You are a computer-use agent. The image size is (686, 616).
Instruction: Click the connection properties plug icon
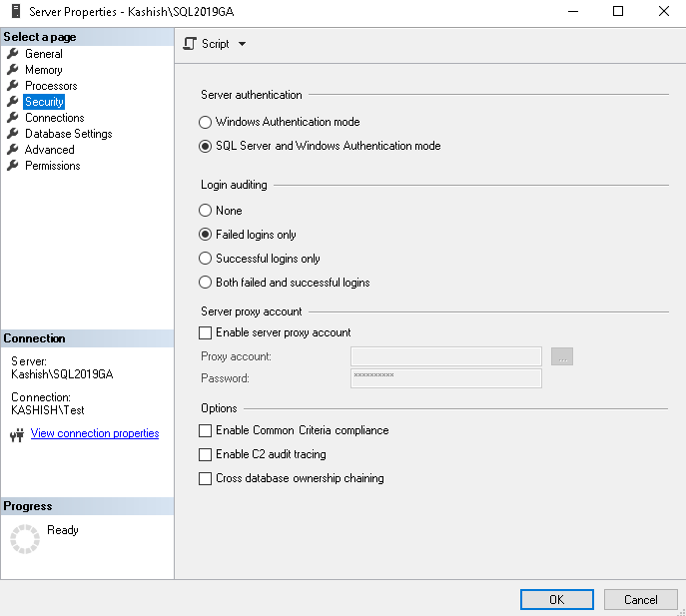pyautogui.click(x=17, y=434)
